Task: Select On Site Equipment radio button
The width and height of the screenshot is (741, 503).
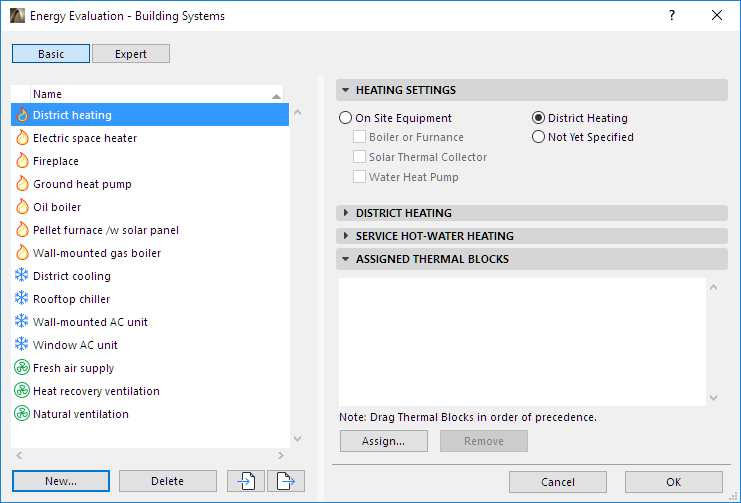Action: click(x=345, y=118)
